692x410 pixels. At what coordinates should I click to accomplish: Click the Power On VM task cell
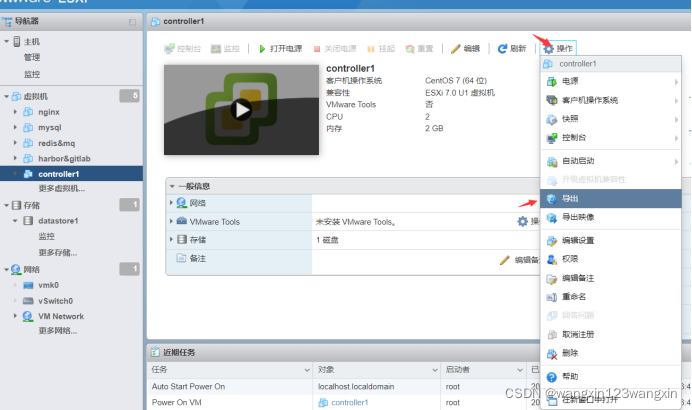(x=177, y=402)
